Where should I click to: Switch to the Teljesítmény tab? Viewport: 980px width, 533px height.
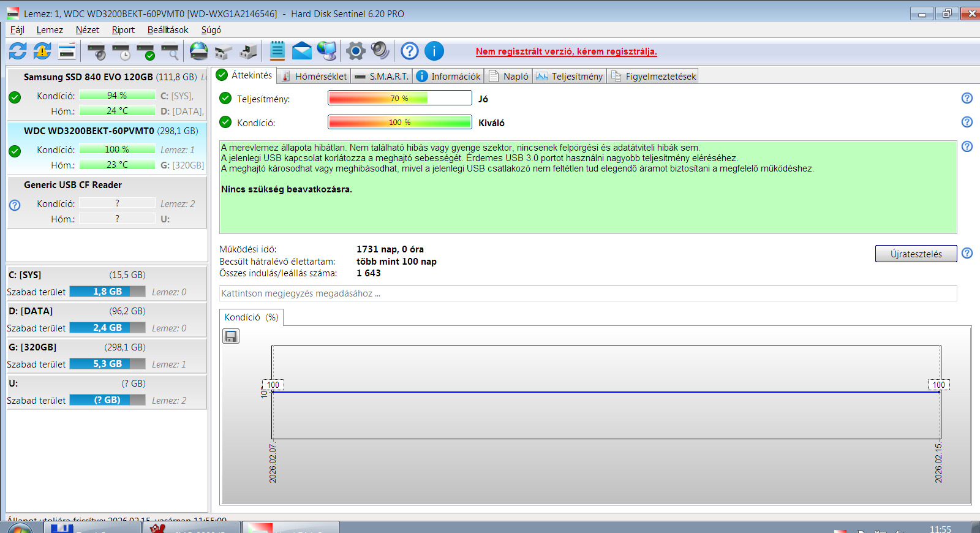pyautogui.click(x=570, y=76)
